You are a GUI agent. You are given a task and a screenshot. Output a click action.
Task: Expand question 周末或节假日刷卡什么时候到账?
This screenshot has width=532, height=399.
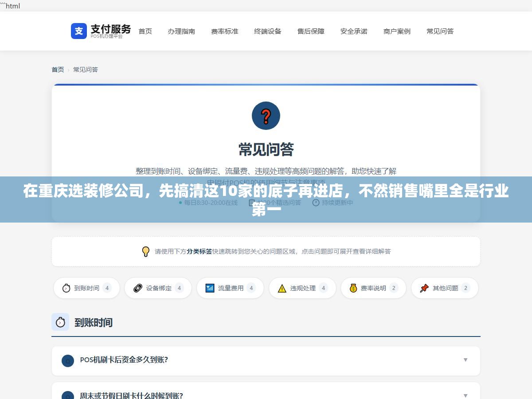pos(266,391)
